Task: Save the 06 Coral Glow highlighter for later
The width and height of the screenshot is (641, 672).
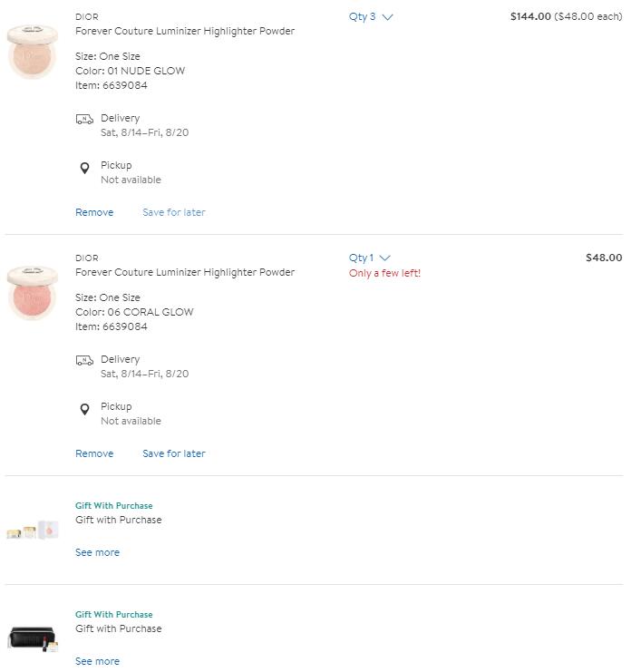Action: (x=174, y=453)
